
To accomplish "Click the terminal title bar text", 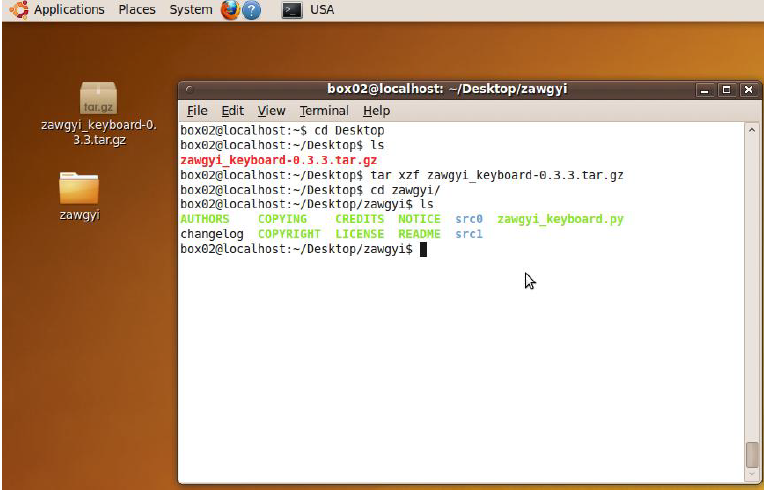I will tap(447, 89).
